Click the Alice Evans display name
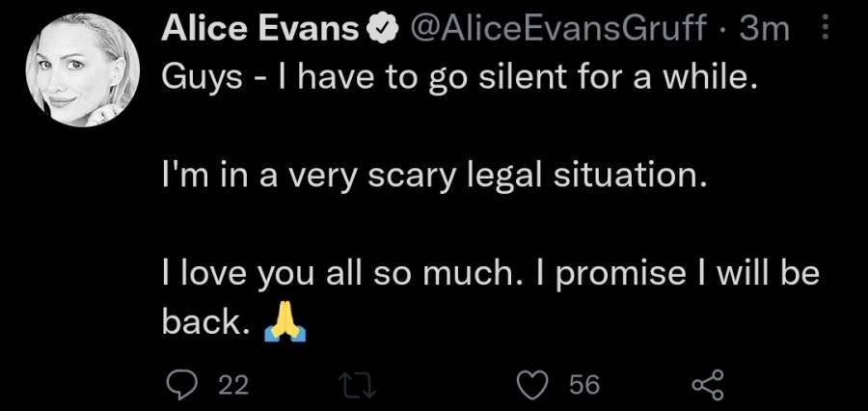Screen dimensions: 868x411 click(260, 28)
